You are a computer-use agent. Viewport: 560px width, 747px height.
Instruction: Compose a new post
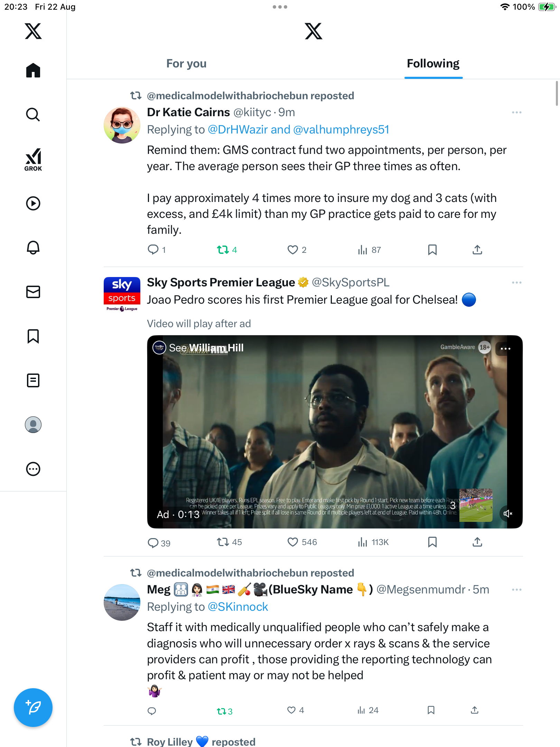pos(33,708)
